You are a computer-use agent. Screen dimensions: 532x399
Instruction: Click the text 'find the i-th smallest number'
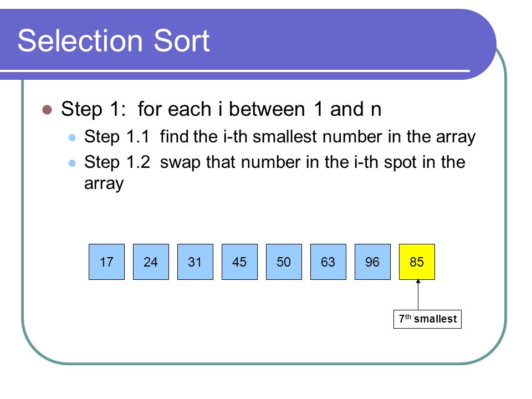click(272, 137)
